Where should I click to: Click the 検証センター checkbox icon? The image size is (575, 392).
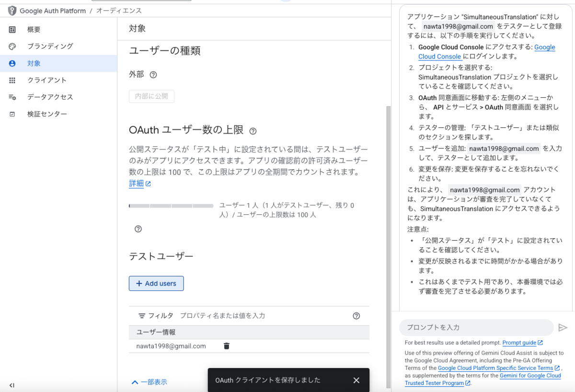[12, 114]
